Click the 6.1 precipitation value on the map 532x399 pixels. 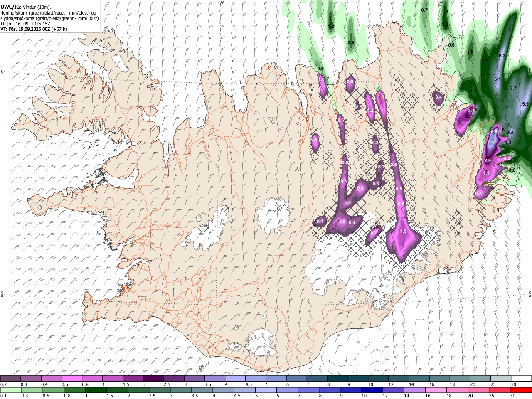(498, 79)
